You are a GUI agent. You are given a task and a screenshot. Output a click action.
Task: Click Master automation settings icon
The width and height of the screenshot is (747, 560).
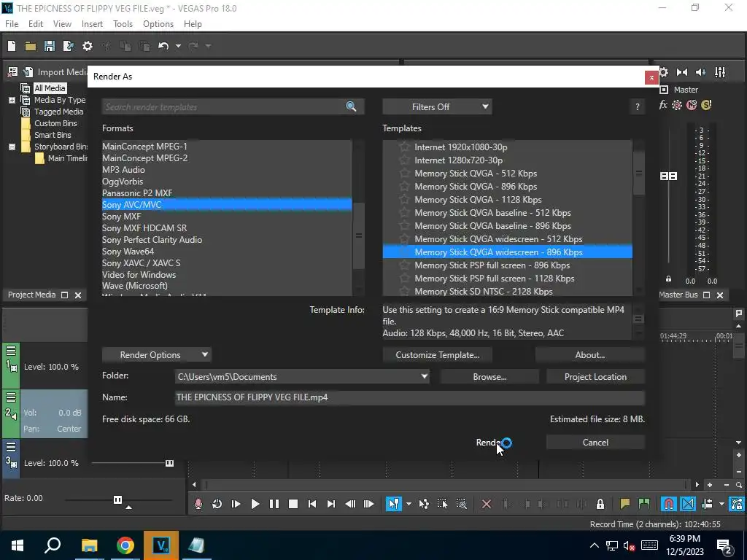coord(677,105)
